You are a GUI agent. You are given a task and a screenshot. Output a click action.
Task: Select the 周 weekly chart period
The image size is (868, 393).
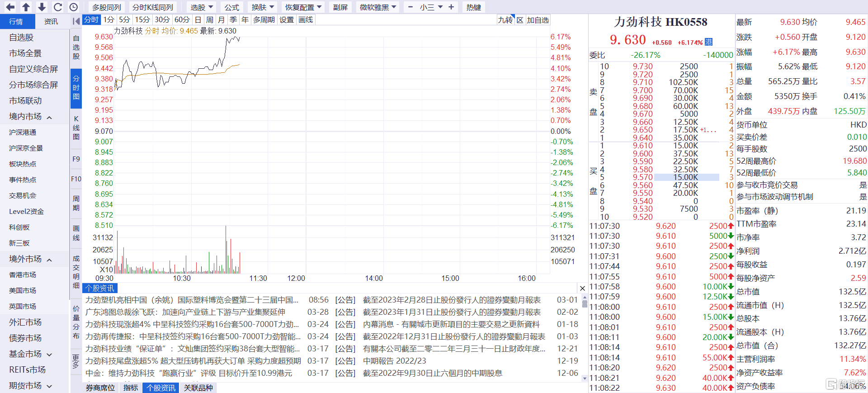(210, 20)
